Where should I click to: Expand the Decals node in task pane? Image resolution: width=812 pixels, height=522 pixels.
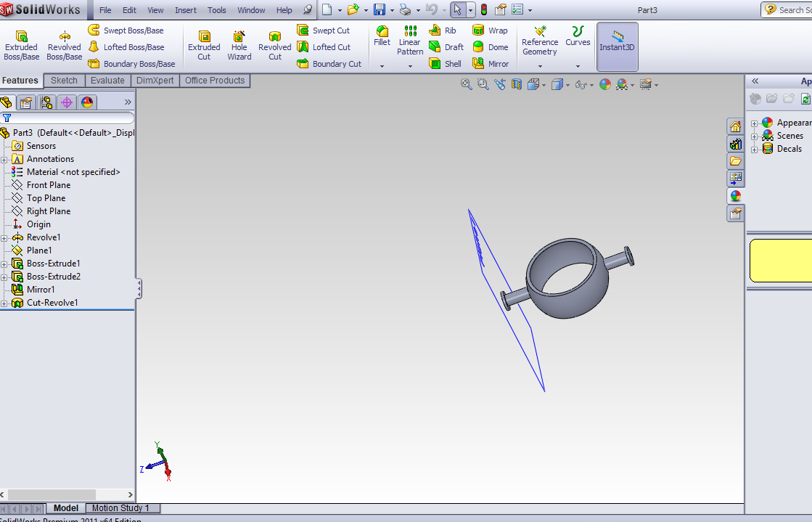(755, 150)
